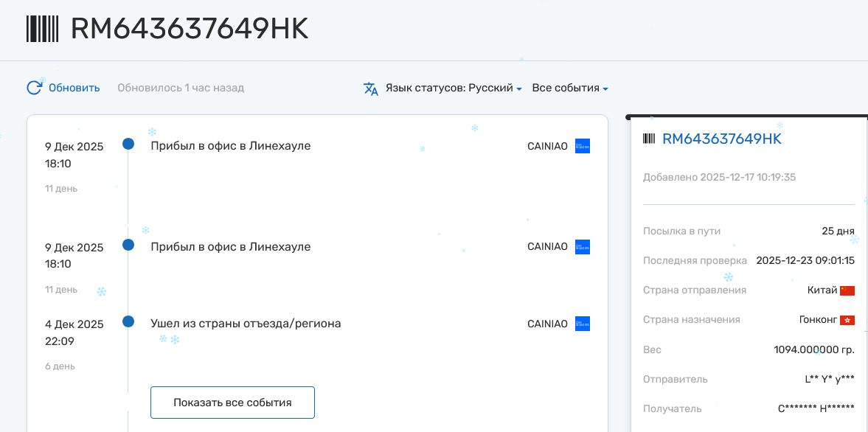Click the large RM643637649HK tracking number heading
This screenshot has width=868, height=432.
point(190,29)
